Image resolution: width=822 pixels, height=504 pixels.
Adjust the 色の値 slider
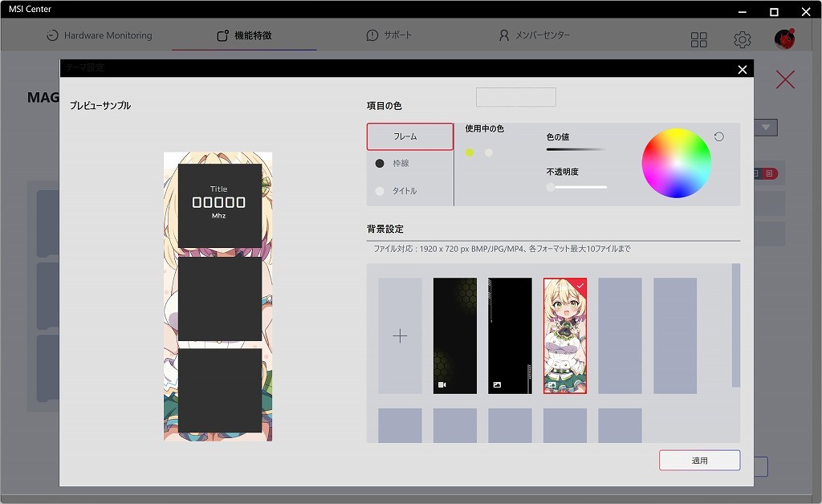pyautogui.click(x=576, y=149)
